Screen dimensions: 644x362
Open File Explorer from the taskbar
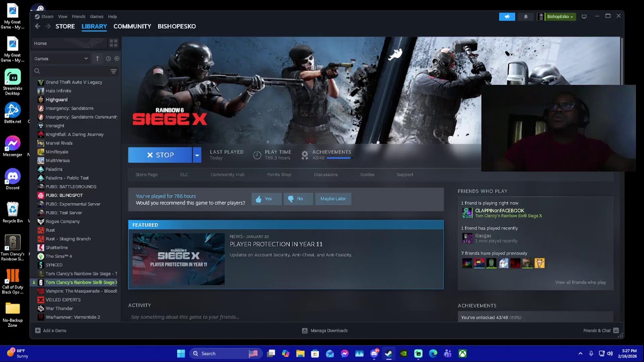(x=300, y=353)
